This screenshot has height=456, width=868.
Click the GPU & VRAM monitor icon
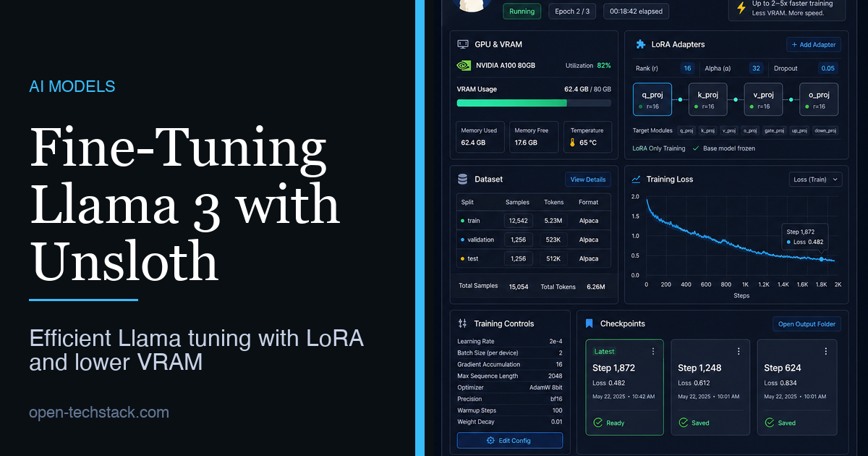coord(463,44)
